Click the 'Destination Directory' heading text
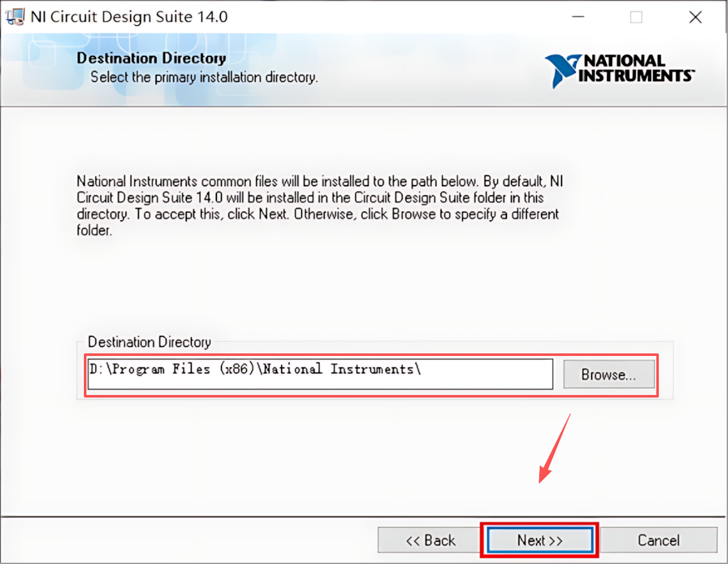Screen dimensions: 728x564 coord(151,58)
